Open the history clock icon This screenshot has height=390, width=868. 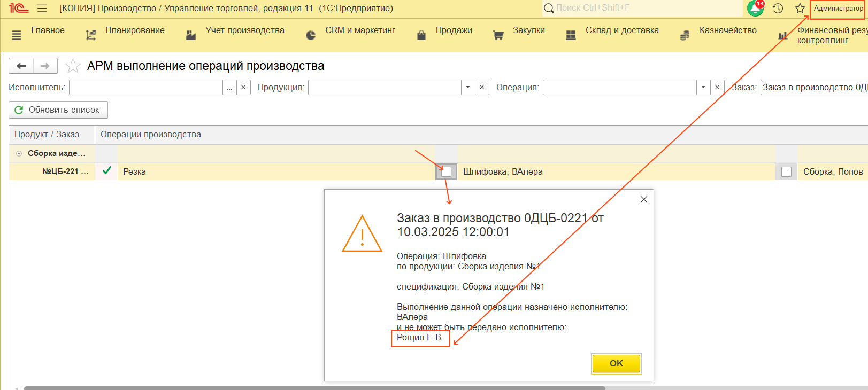coord(778,9)
